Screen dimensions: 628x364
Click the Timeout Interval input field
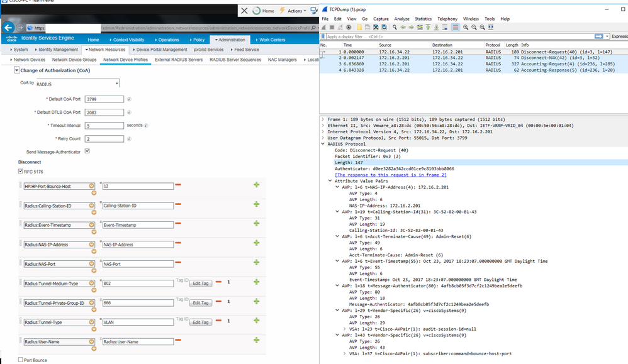click(x=104, y=126)
